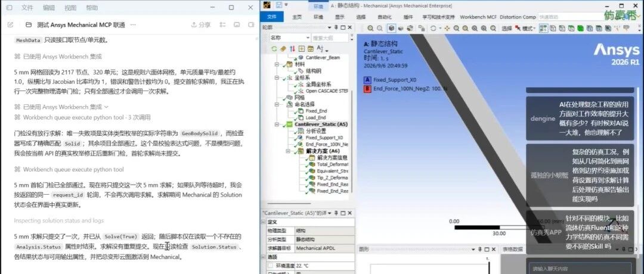The width and height of the screenshot is (644, 274).
Task: Click the rotate icon in graphics toolbar
Action: click(x=433, y=29)
